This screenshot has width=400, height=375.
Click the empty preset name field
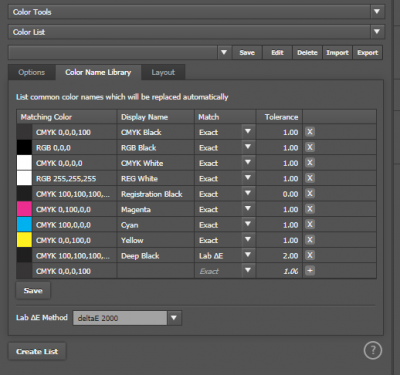pos(113,52)
